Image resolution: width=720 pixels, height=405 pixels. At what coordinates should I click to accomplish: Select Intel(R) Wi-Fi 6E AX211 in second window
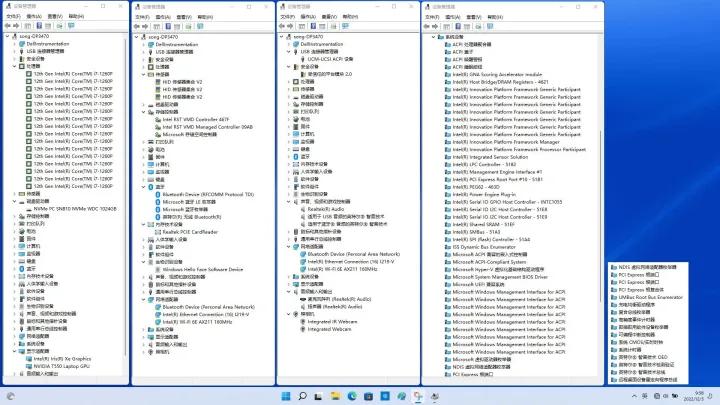197,322
